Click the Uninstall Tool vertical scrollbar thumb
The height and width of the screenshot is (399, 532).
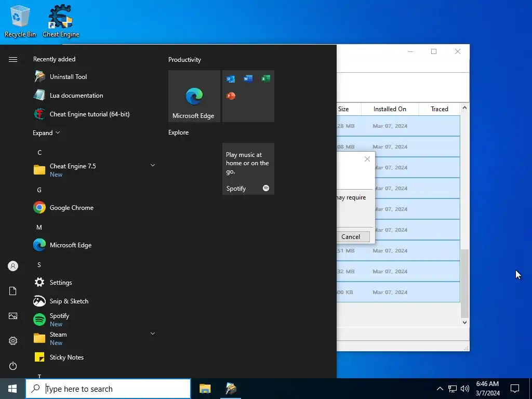point(464,283)
